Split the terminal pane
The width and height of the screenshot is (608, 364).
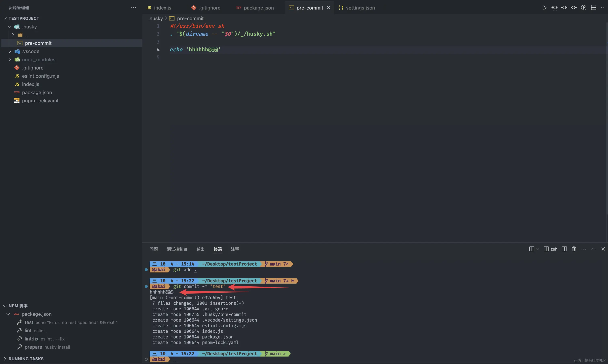pyautogui.click(x=564, y=249)
